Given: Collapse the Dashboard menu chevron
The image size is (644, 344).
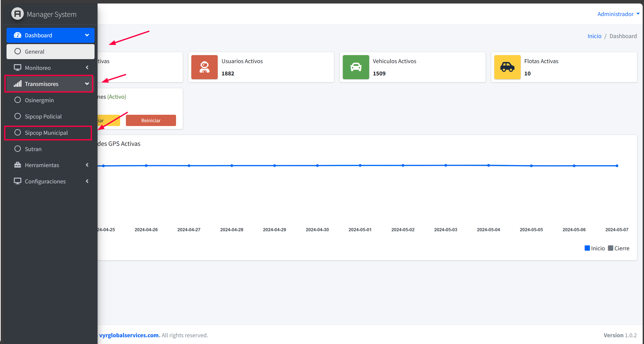Looking at the screenshot, I should tap(87, 35).
